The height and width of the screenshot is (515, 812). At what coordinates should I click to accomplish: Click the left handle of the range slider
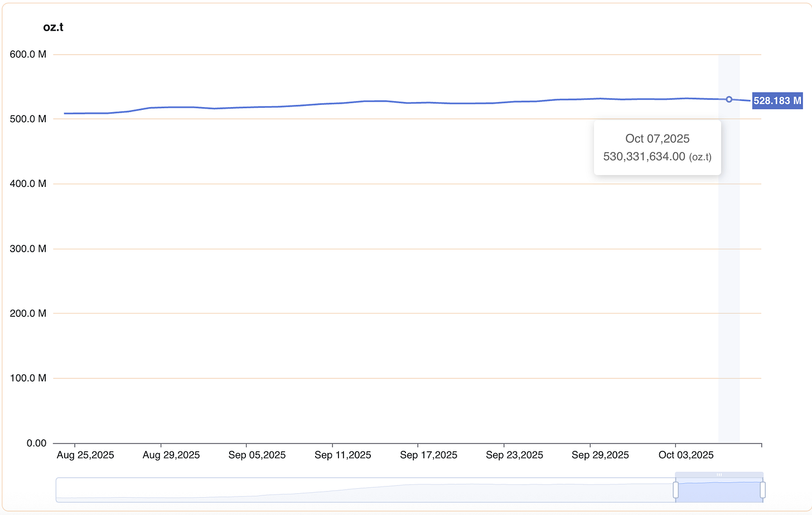675,490
